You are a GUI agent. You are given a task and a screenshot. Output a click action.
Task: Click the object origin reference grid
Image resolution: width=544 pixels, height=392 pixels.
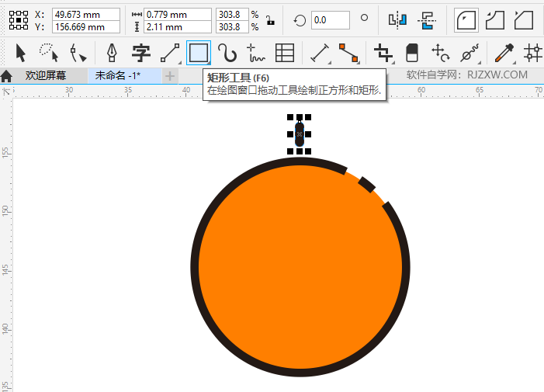pyautogui.click(x=19, y=20)
